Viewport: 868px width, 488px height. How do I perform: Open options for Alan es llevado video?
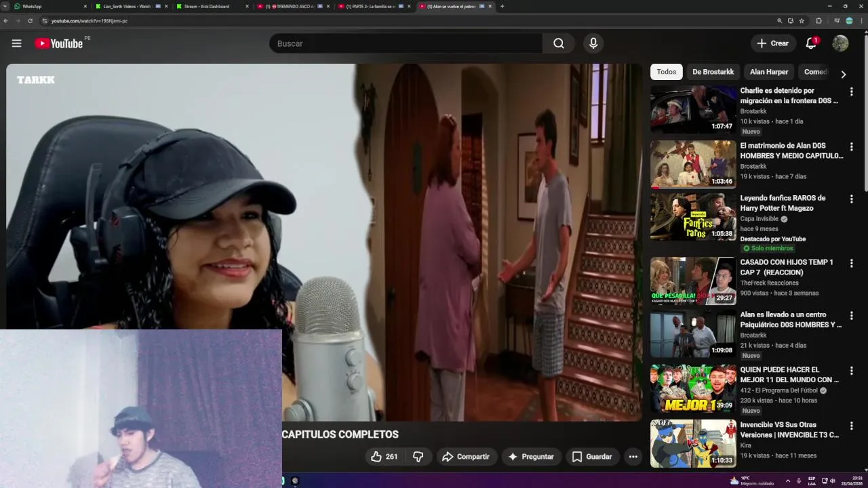point(851,316)
